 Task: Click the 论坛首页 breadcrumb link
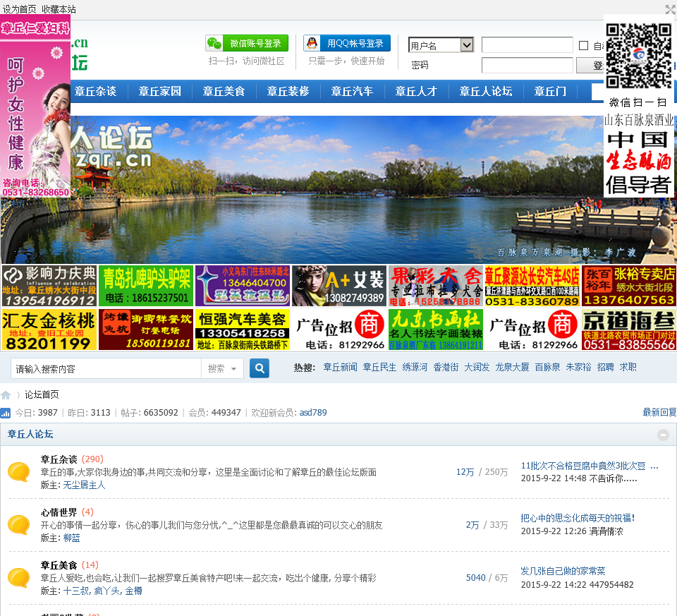42,394
